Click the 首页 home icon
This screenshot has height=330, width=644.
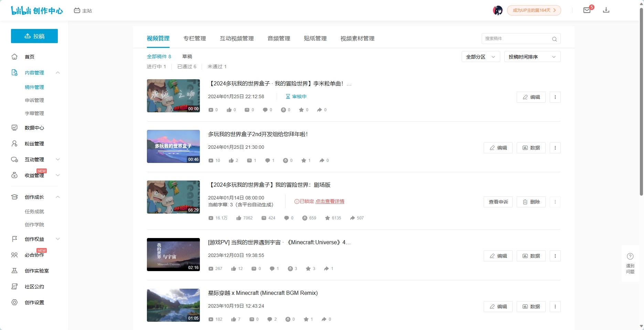14,56
